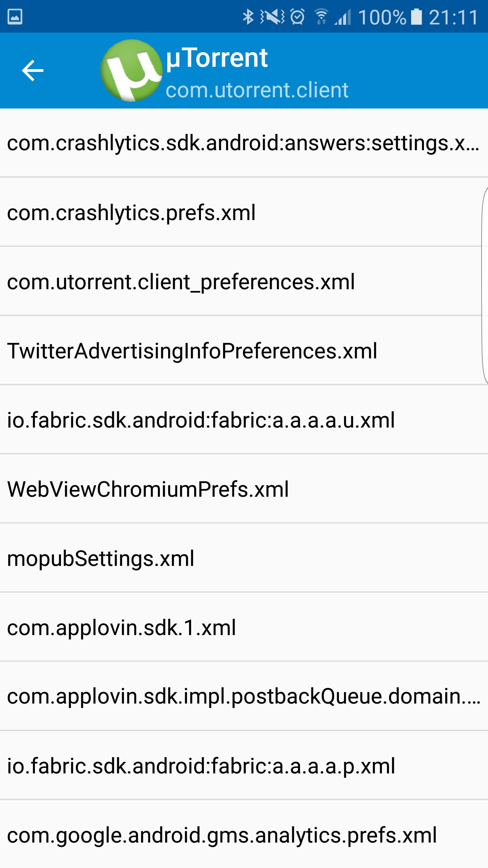Open com.google.android.gms.analytics.prefs.xml
This screenshot has height=868, width=488.
click(244, 834)
